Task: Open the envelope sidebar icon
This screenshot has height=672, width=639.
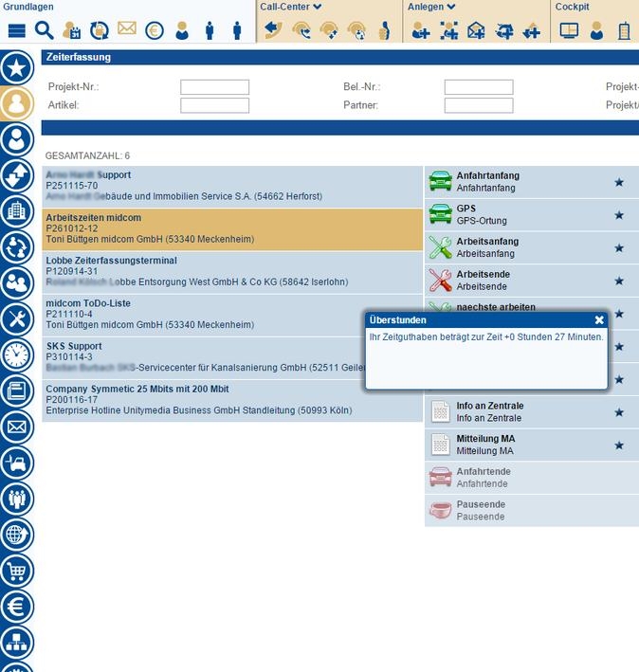Action: click(x=17, y=427)
